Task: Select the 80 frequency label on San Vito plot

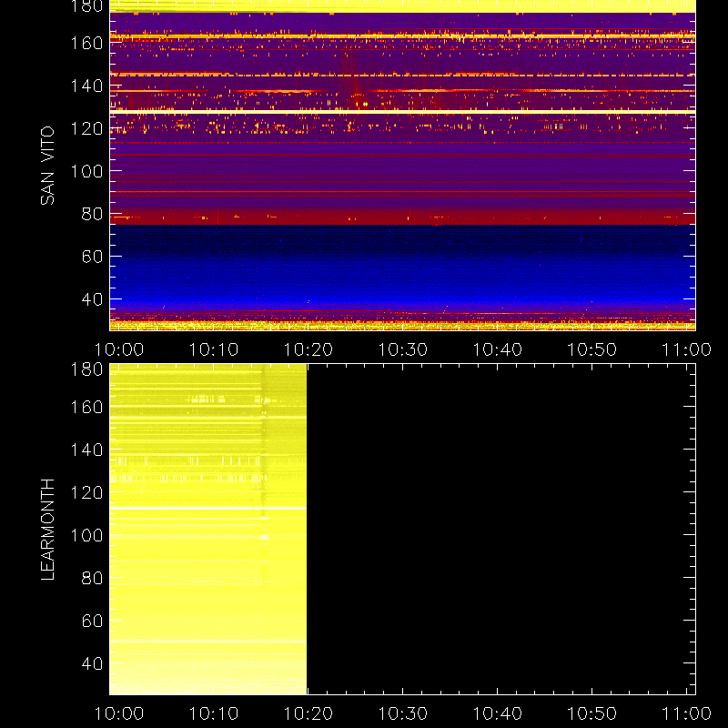Action: pyautogui.click(x=93, y=214)
